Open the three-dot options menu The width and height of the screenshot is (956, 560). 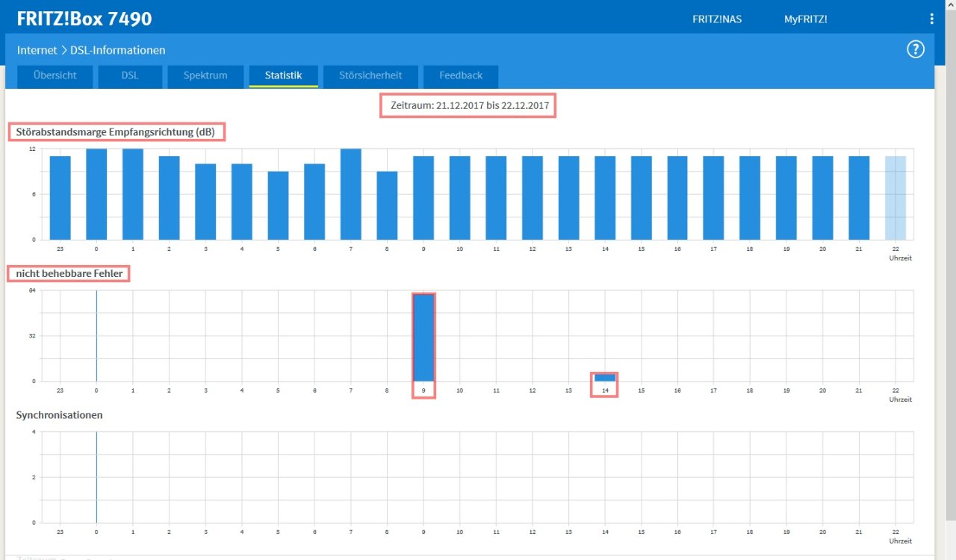pos(931,19)
